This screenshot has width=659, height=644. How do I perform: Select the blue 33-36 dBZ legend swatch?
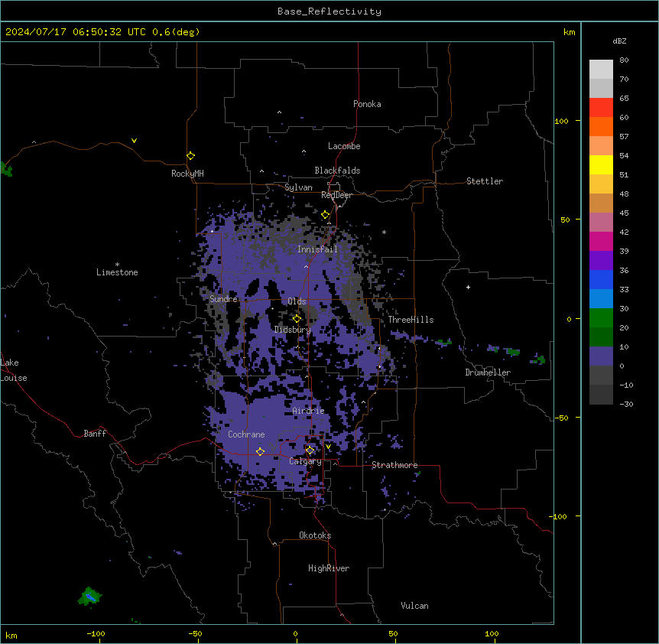[x=601, y=279]
